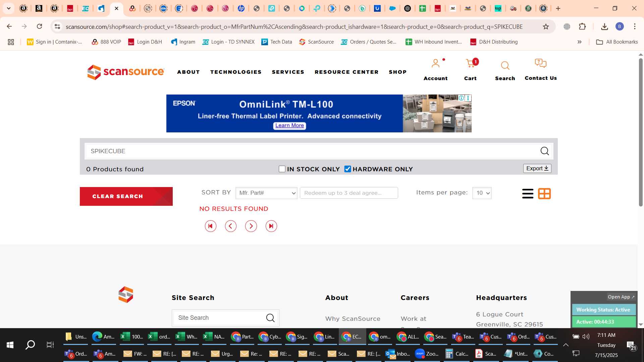644x362 pixels.
Task: Open the All Bookmarks folder
Action: pyautogui.click(x=617, y=42)
